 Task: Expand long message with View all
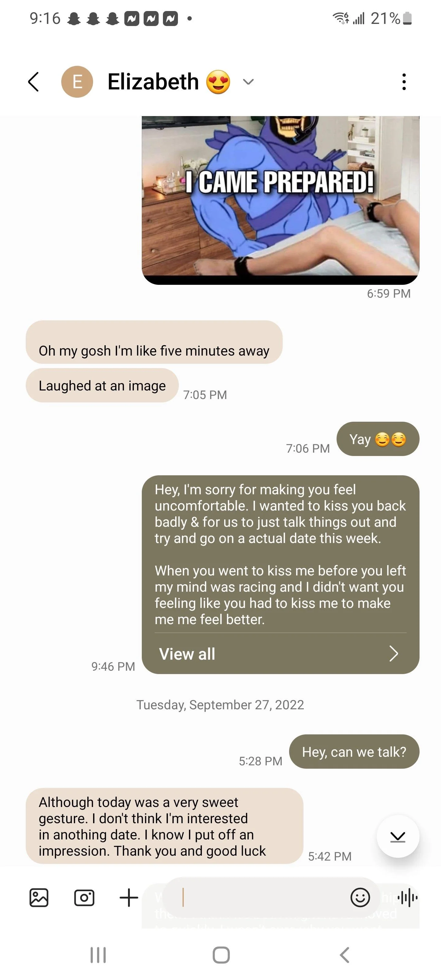point(281,654)
